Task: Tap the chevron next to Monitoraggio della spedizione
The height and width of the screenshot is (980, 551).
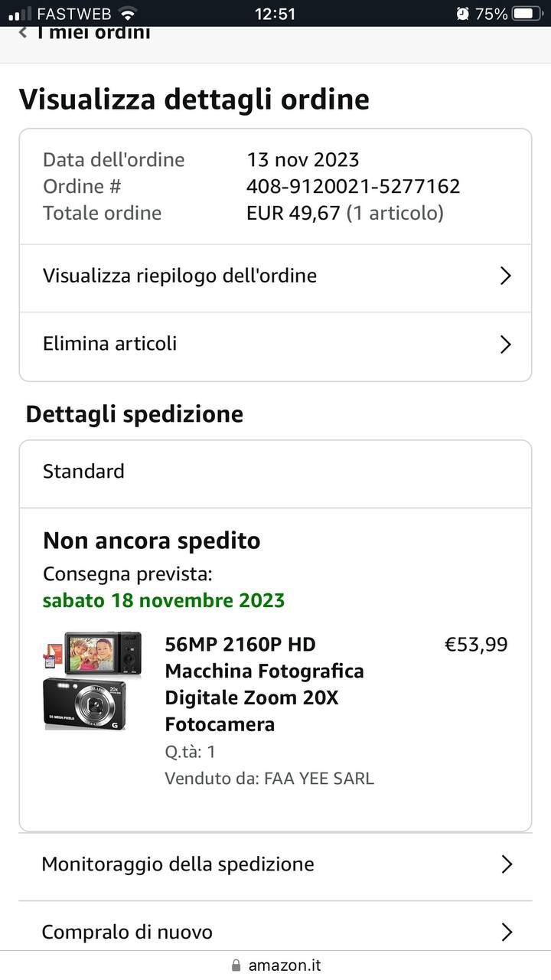Action: 506,864
